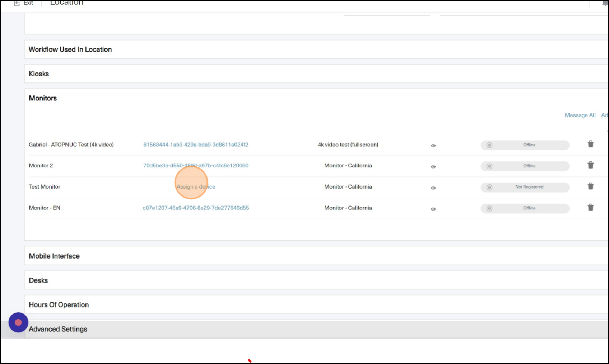This screenshot has height=364, width=609.
Task: Select the Monitor - EN name text
Action: 45,208
